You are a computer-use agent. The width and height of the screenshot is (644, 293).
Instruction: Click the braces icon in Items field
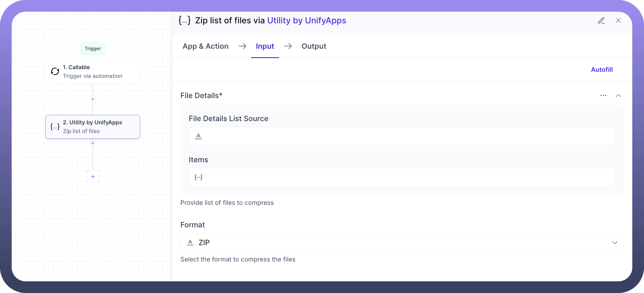[198, 177]
